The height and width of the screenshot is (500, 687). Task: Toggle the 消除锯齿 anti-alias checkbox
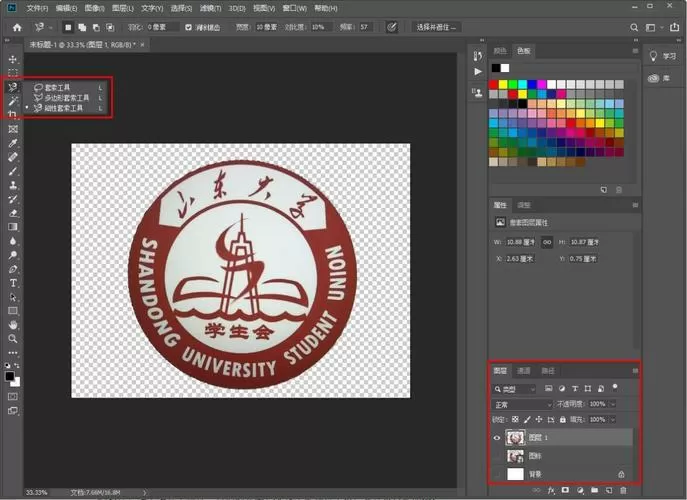click(188, 28)
